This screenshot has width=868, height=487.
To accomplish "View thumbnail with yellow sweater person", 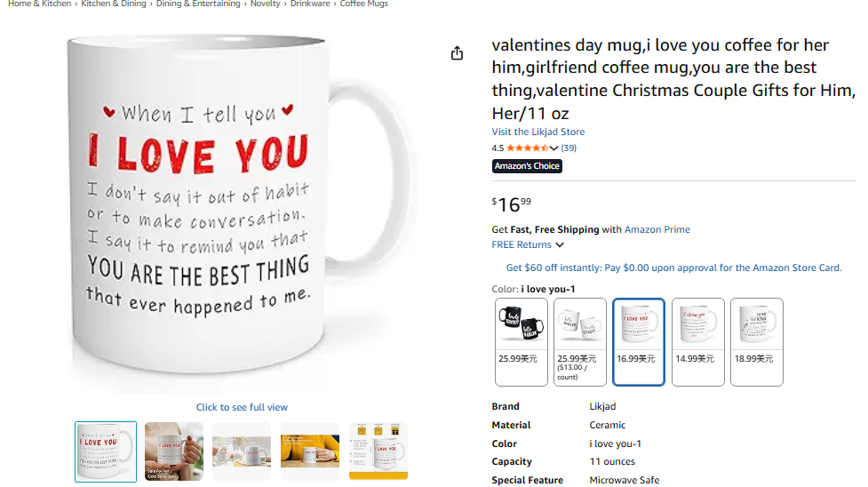I will click(310, 451).
